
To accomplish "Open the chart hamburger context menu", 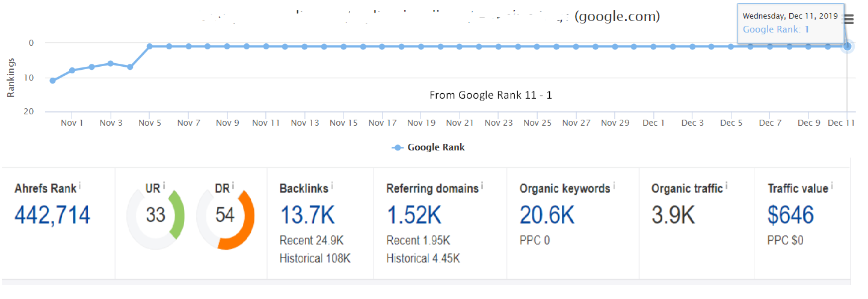I will click(849, 19).
